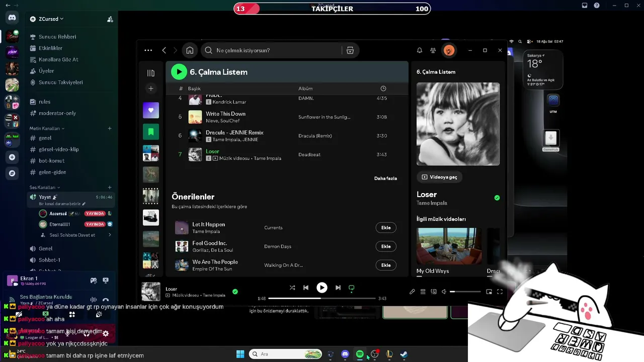This screenshot has height=362, width=644.
Task: Toggle repeat in Spotify player
Action: point(352,288)
